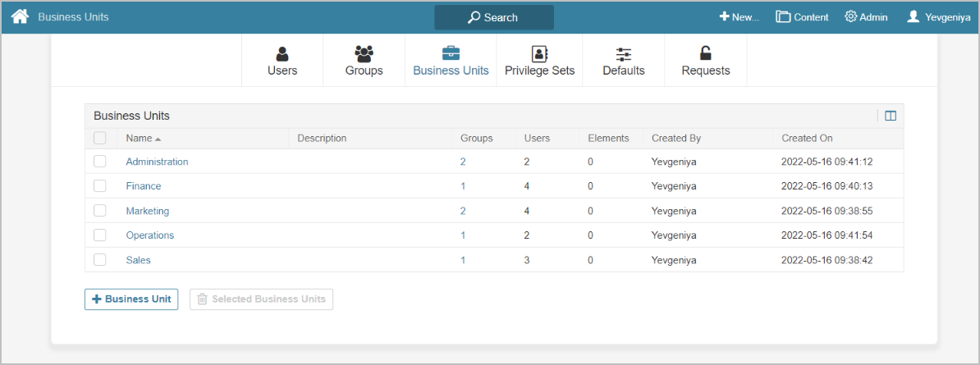Screen dimensions: 980x365
Task: Open the Content folder menu
Action: tap(802, 16)
